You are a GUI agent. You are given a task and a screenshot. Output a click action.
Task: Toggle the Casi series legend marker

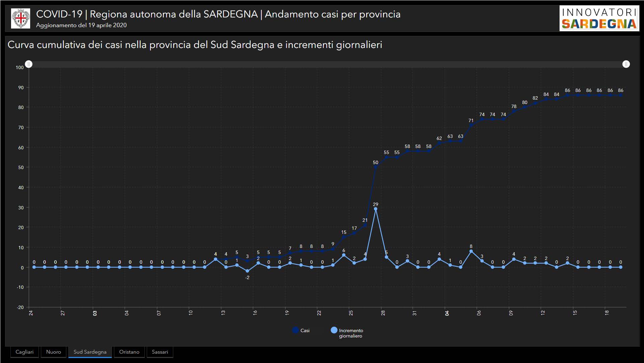tap(295, 330)
